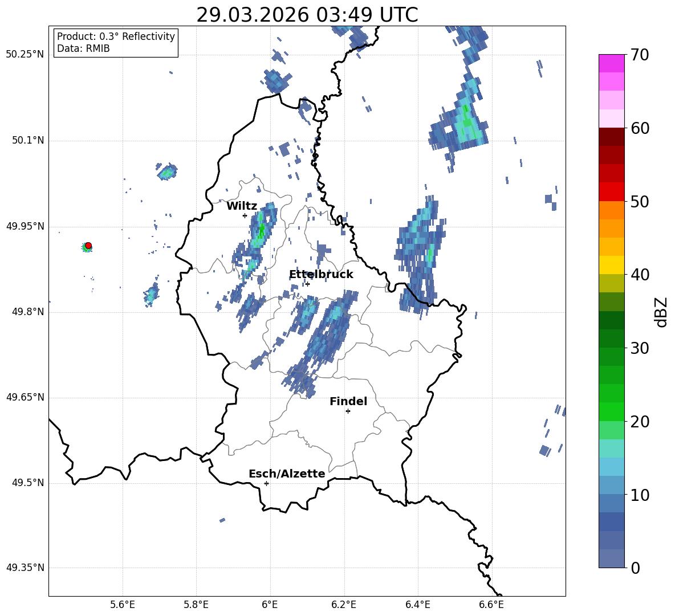Click the orange colorbar segment below 50

point(611,210)
